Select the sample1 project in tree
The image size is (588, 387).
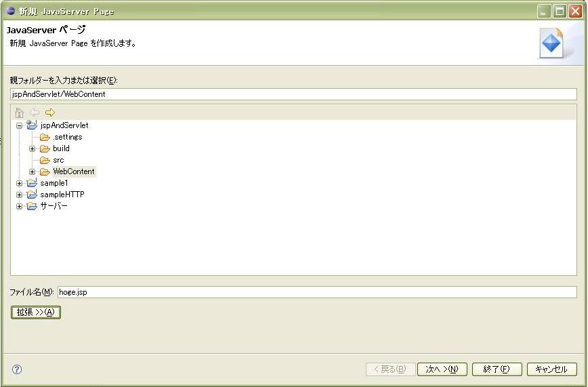[54, 183]
